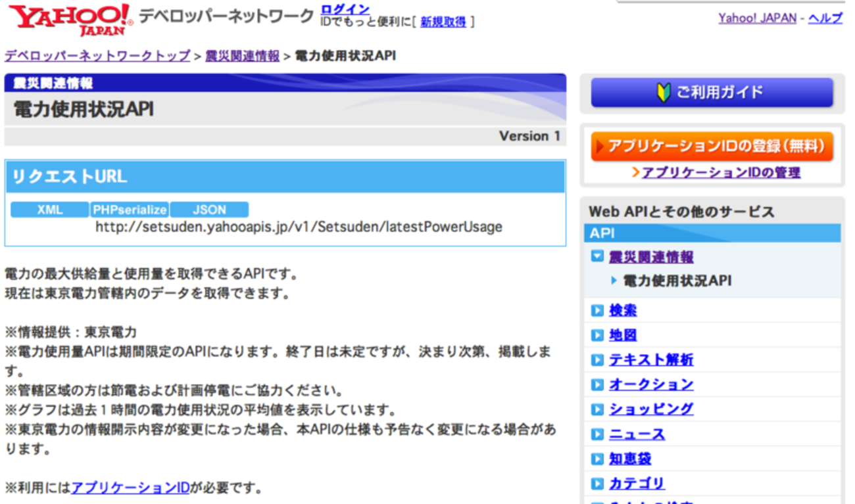Open the テキスト解析 API link
Image resolution: width=855 pixels, height=504 pixels.
point(651,360)
